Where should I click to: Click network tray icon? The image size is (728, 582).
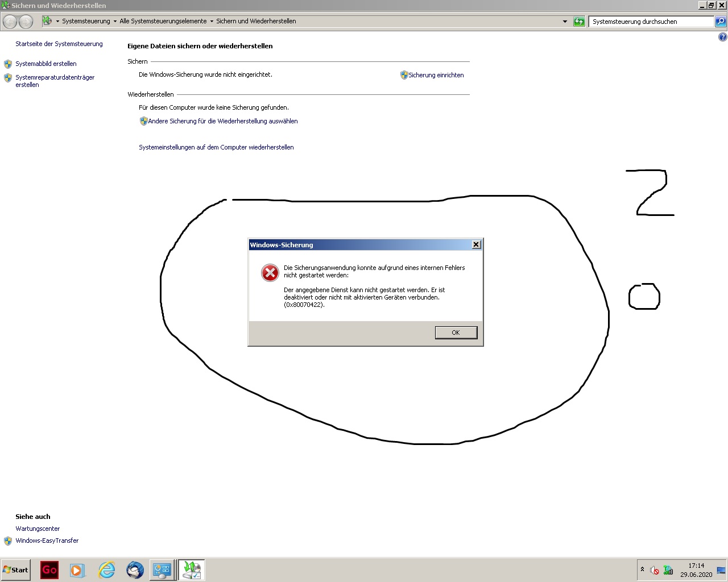[668, 570]
